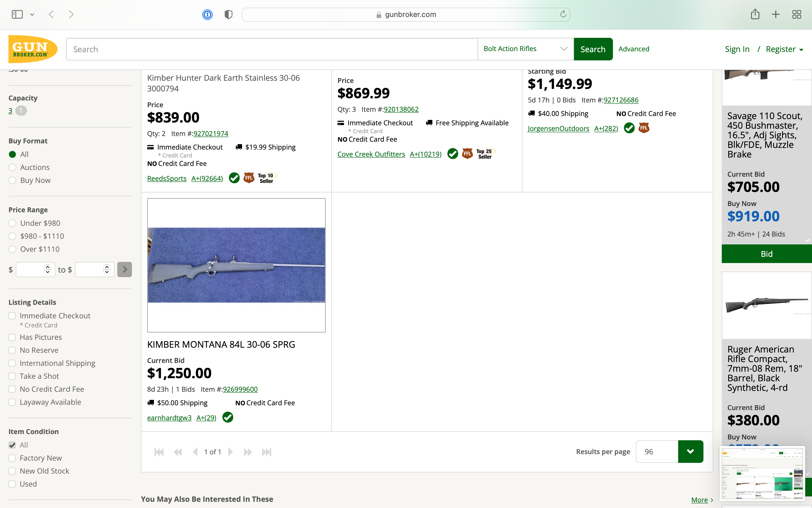Click maximum price stepper arrows
This screenshot has width=812, height=508.
coord(107,269)
